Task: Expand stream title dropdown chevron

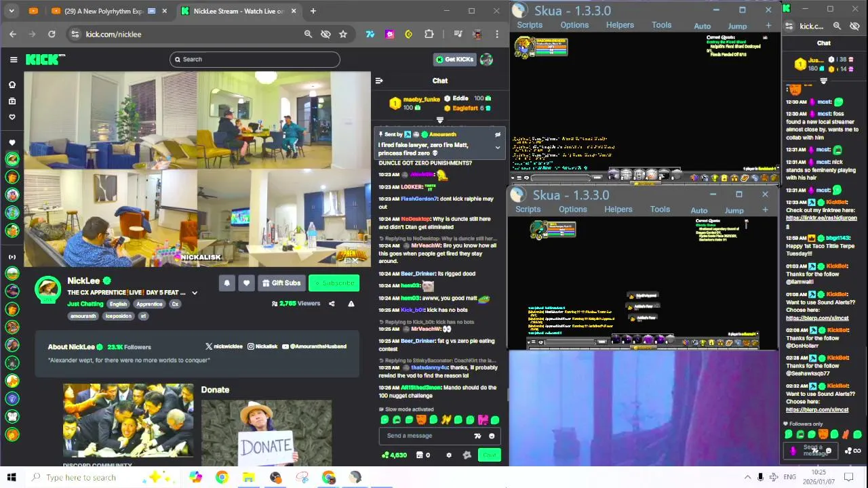Action: coord(195,293)
